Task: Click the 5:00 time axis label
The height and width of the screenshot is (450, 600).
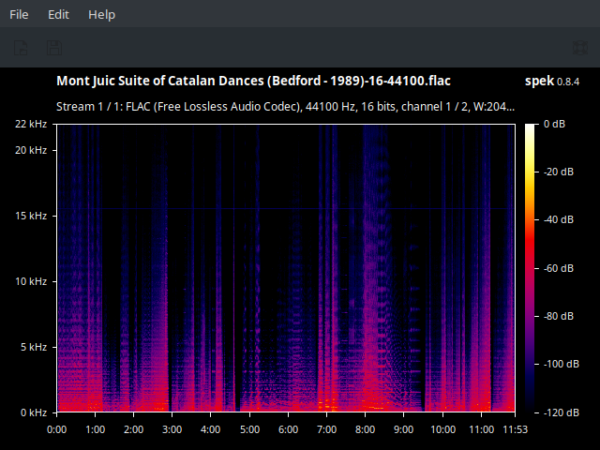Action: pyautogui.click(x=250, y=429)
